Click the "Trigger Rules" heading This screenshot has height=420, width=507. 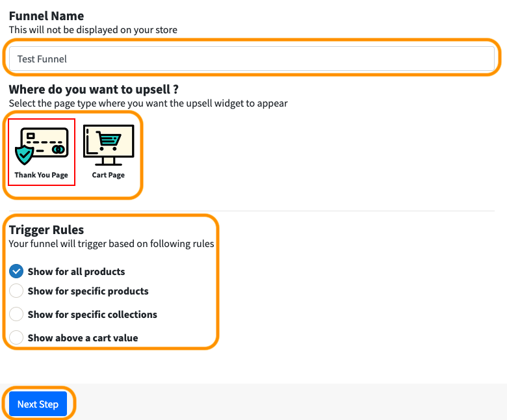pos(46,230)
